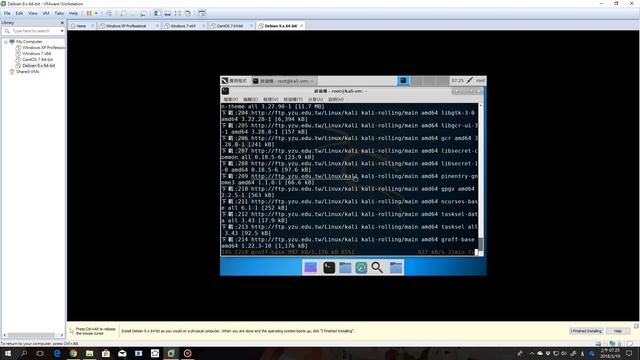
Task: Click the guest panel clock 07:25
Action: [457, 81]
